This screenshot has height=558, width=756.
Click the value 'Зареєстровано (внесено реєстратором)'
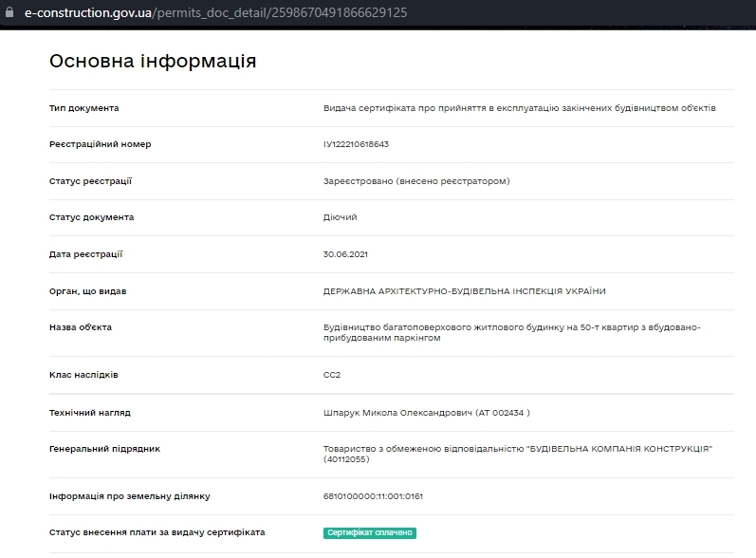(x=416, y=181)
